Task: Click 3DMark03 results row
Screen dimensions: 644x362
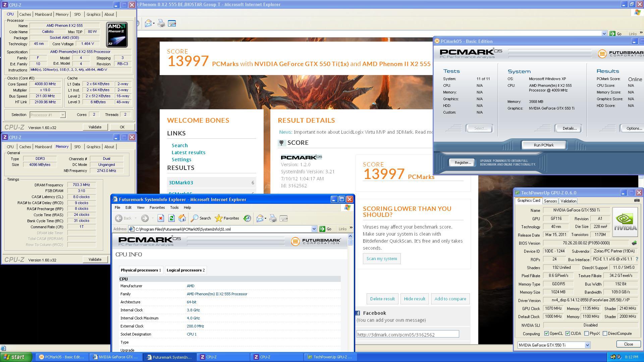Action: (x=211, y=183)
